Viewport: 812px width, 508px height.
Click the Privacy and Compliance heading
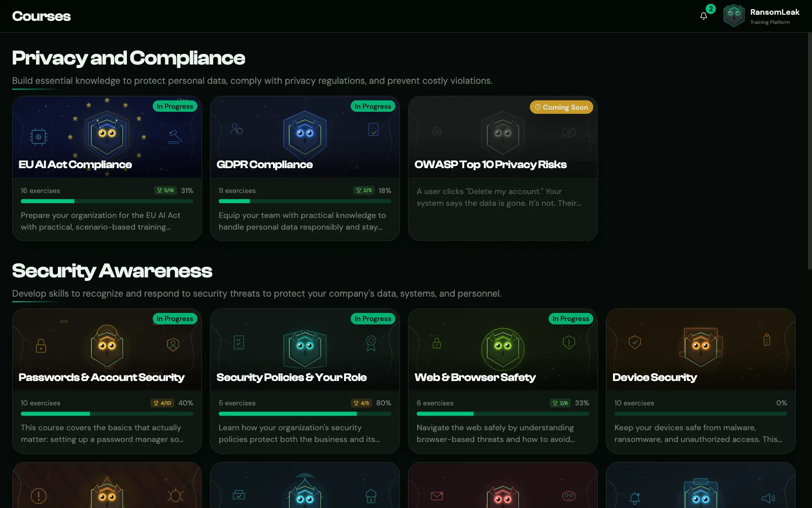coord(128,58)
